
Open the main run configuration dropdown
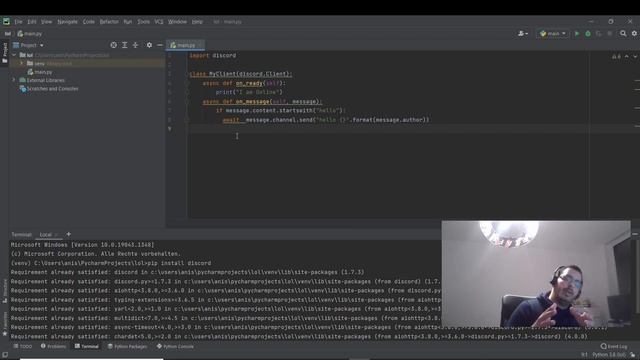pos(553,33)
